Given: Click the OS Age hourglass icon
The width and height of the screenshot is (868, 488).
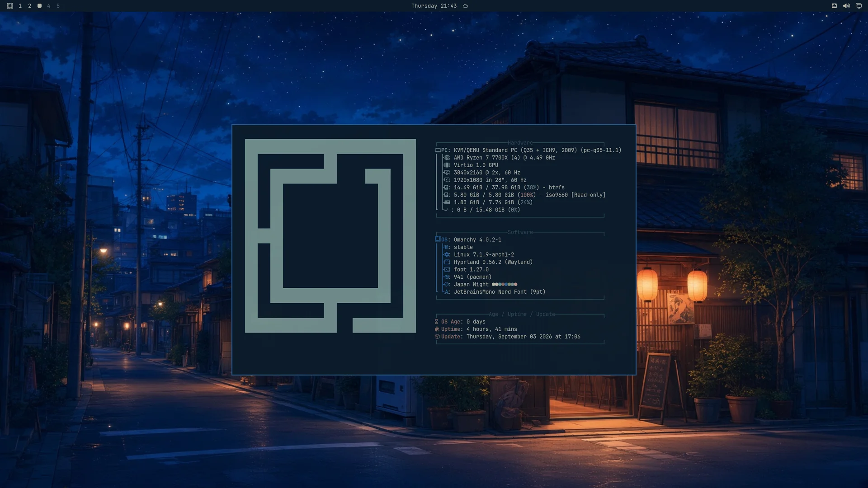Looking at the screenshot, I should pyautogui.click(x=437, y=322).
